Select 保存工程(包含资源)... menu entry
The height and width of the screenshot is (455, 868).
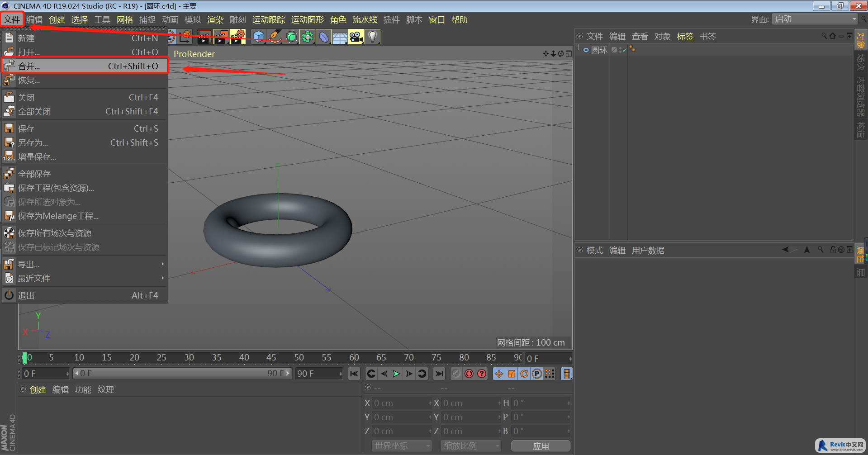pyautogui.click(x=85, y=188)
